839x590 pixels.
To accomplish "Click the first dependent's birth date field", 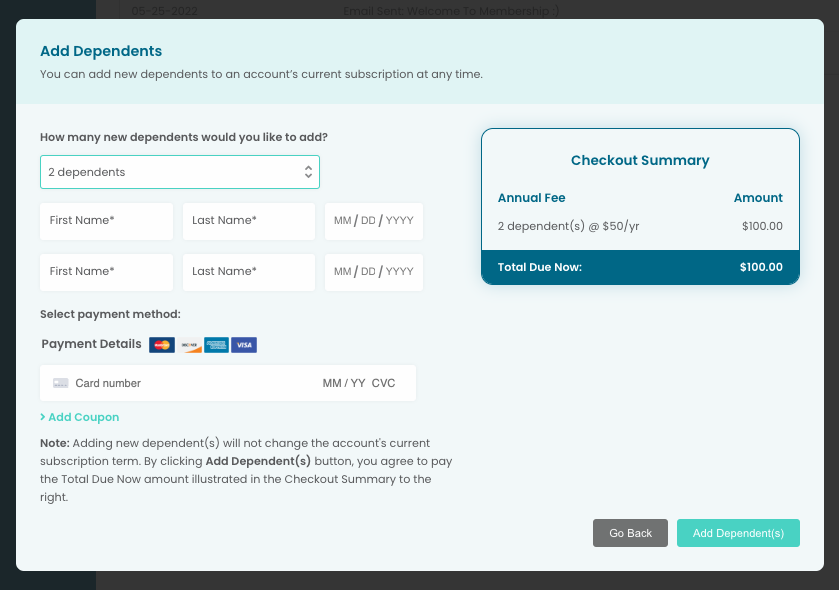I will [373, 221].
